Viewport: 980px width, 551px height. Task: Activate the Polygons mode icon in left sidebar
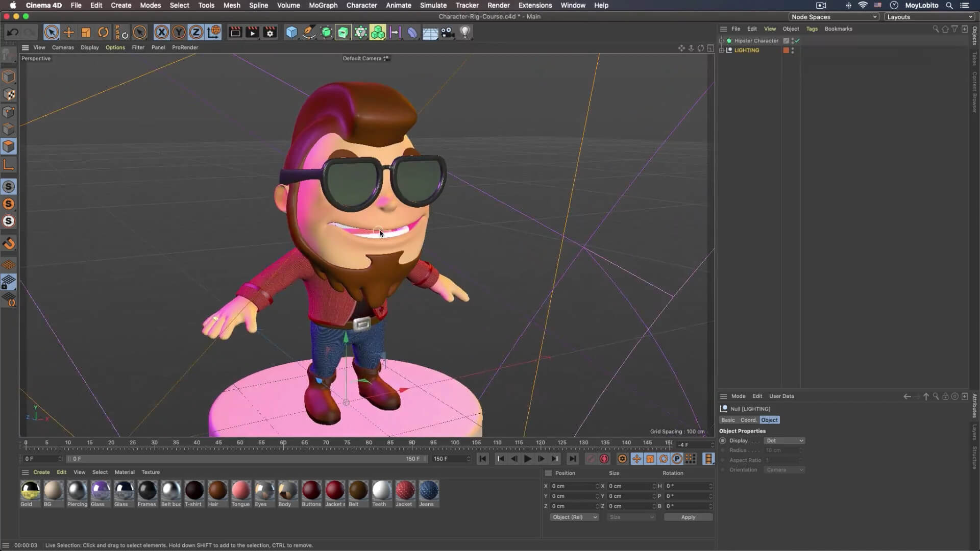9,146
